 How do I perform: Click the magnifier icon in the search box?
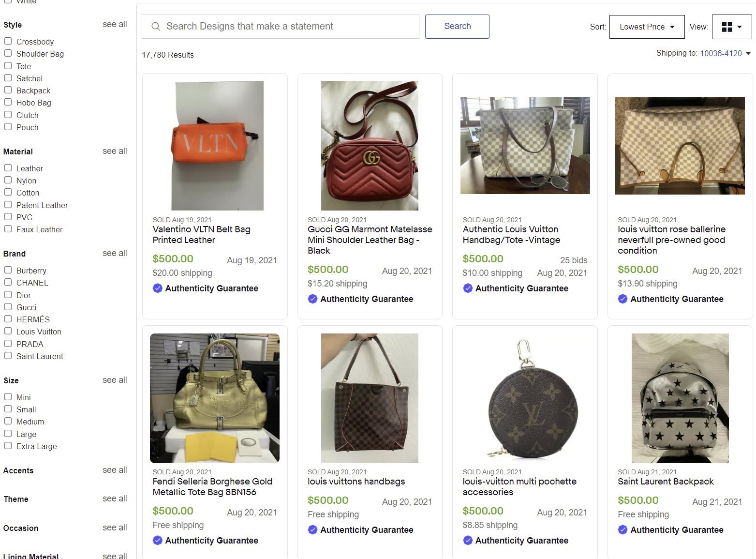pos(156,27)
